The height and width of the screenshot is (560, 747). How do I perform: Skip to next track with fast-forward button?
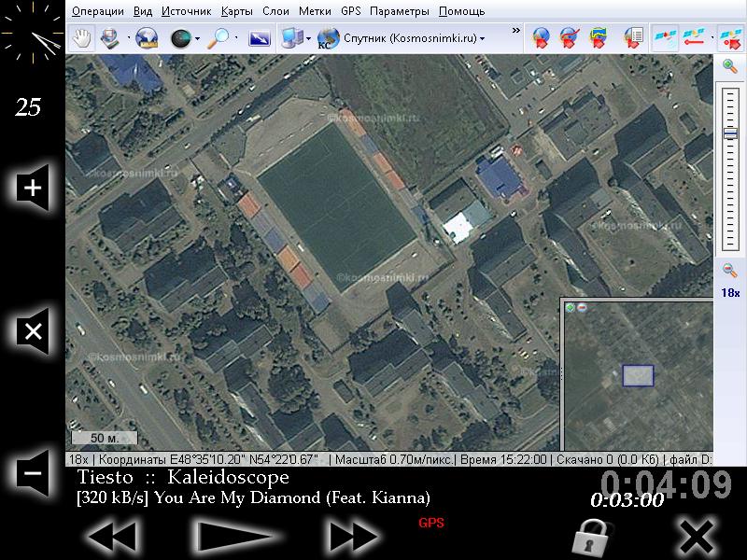[354, 537]
